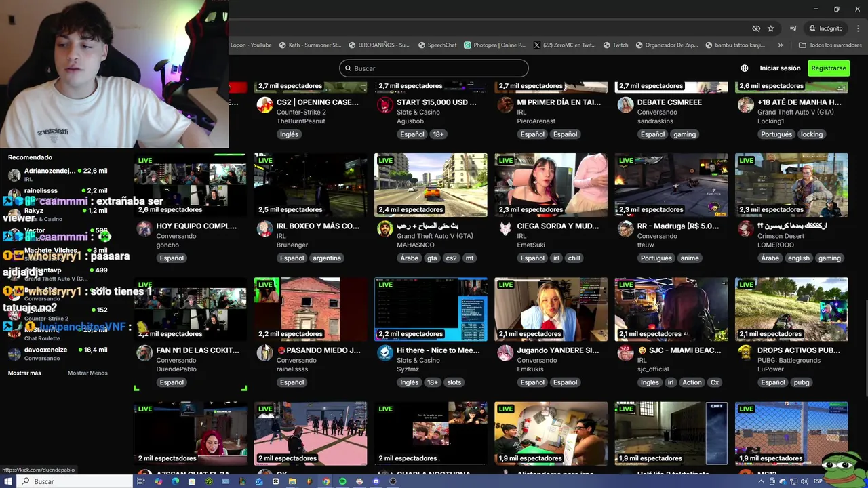The height and width of the screenshot is (488, 868).
Task: Open Todos los marcadores folder
Action: (830, 45)
